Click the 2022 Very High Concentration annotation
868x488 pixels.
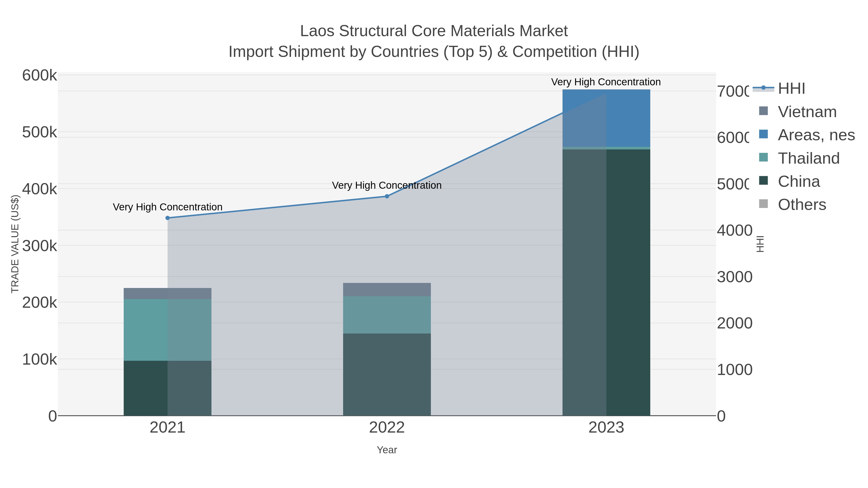coord(387,185)
